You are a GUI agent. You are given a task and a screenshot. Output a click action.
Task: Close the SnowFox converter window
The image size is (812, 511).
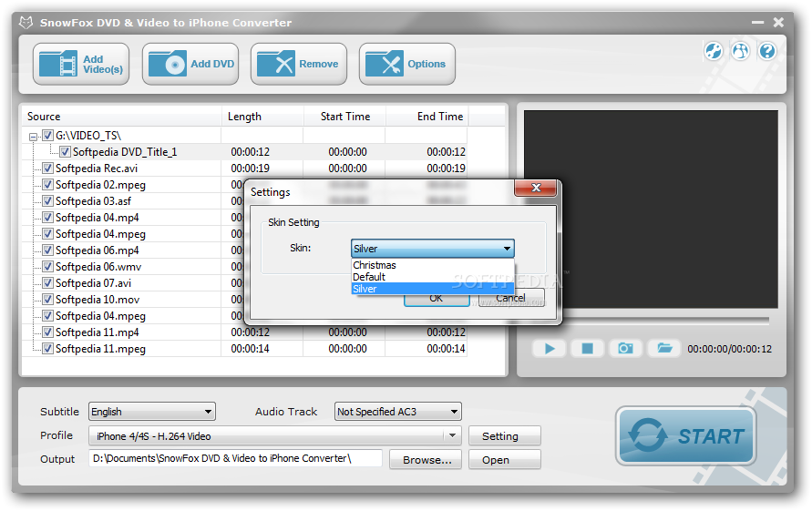coord(778,22)
